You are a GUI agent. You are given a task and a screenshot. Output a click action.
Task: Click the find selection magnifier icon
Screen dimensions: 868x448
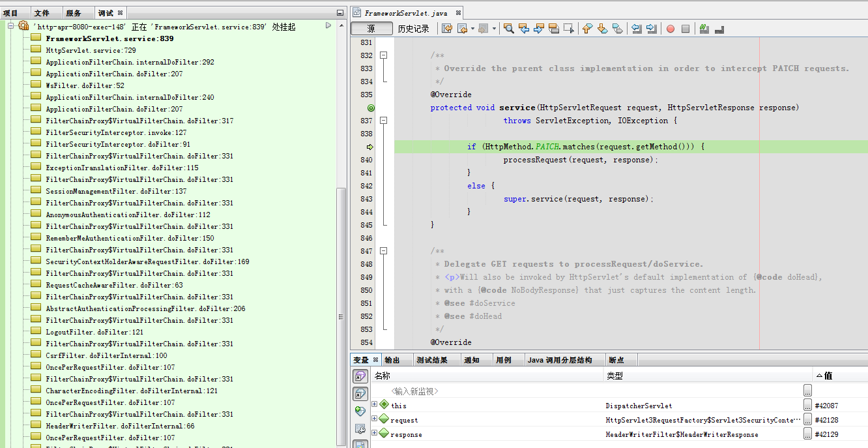click(x=509, y=29)
